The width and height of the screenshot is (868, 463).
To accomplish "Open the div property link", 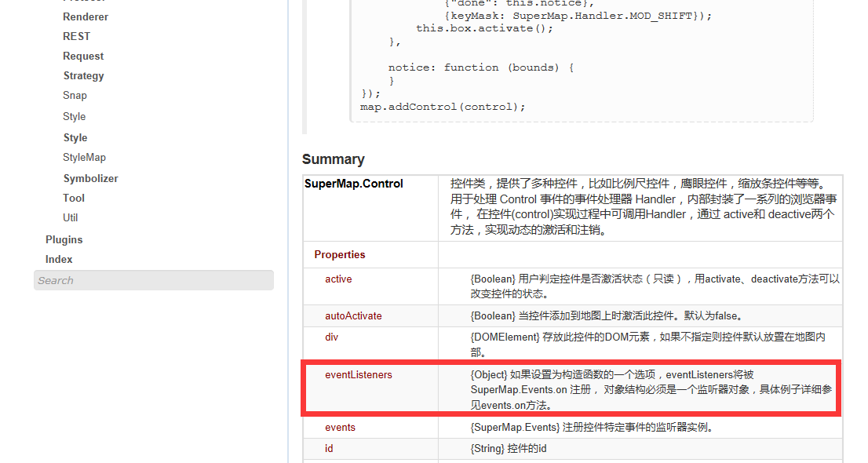I will tap(331, 337).
